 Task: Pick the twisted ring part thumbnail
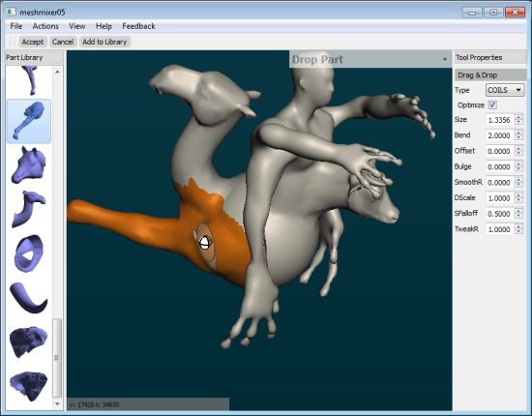29,253
